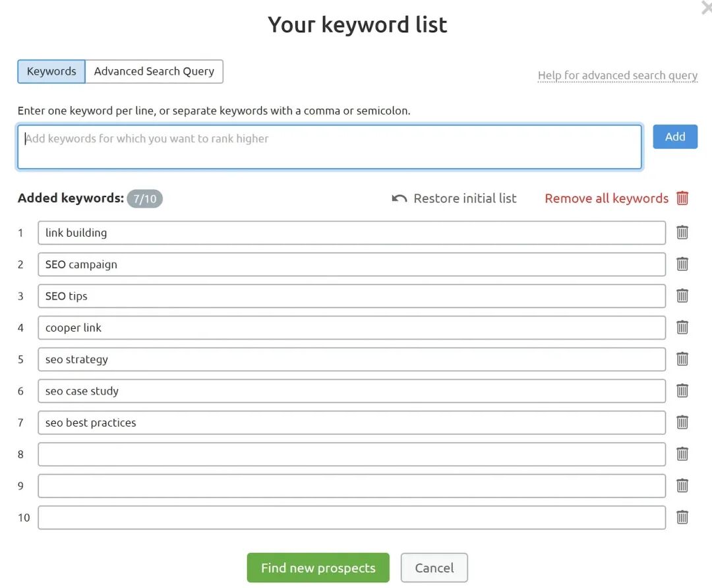Open Help for advanced search query link
The height and width of the screenshot is (588, 712).
tap(617, 76)
